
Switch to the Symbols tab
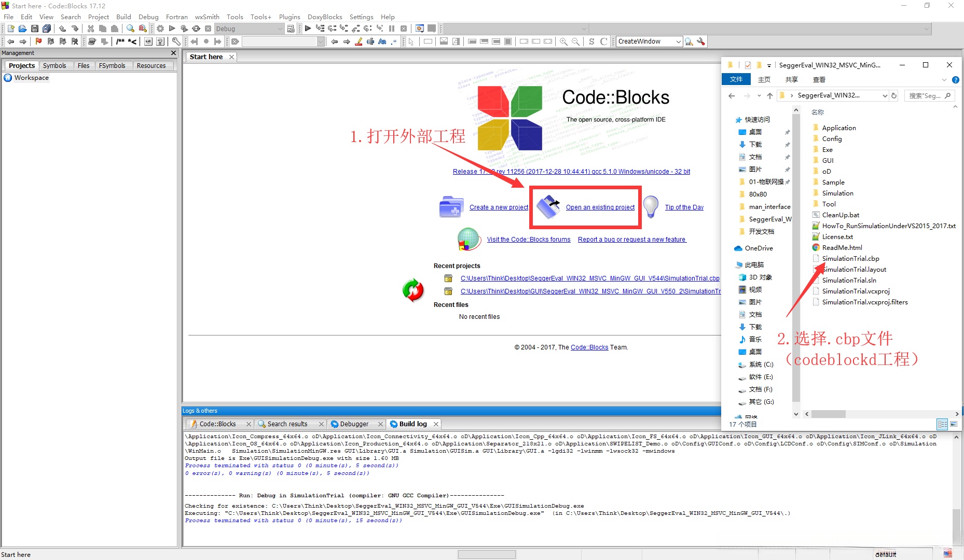54,65
